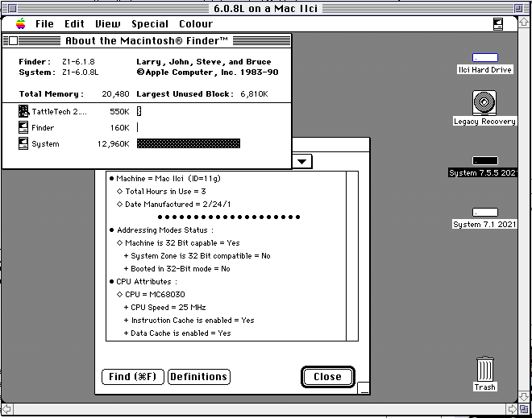Click the emulator scroll up arrow
Screen dimensions: 532x418
(524, 22)
